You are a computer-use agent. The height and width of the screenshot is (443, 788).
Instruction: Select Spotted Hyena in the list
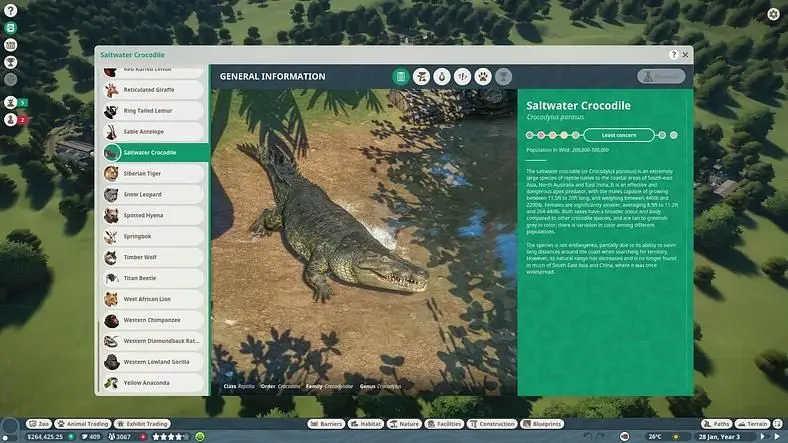click(x=153, y=215)
